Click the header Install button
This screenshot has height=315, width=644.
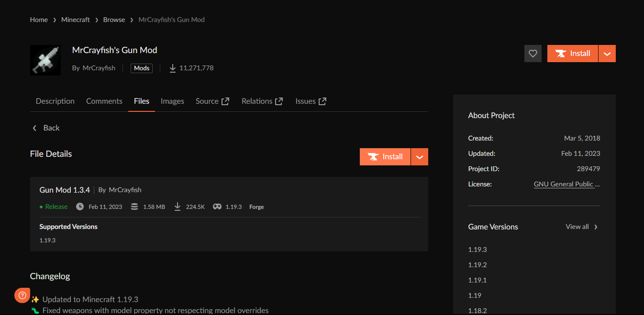coord(573,54)
